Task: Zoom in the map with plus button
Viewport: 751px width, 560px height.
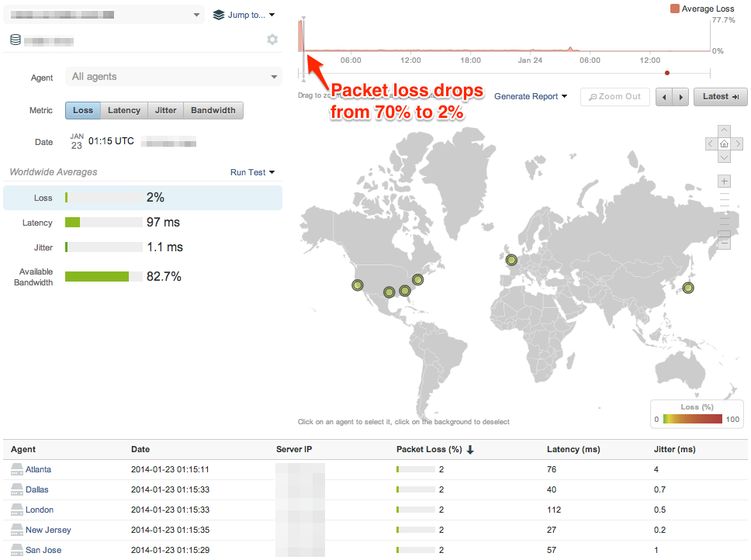Action: 724,181
